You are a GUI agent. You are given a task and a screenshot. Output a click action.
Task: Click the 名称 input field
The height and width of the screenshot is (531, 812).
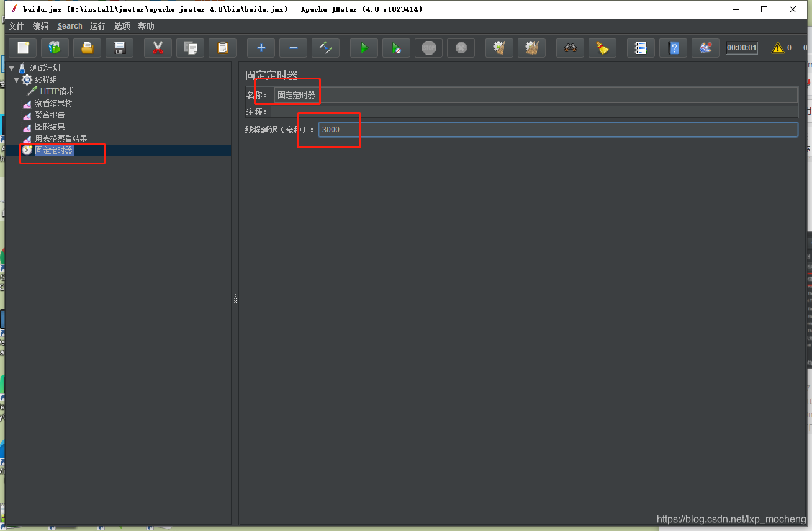pyautogui.click(x=536, y=95)
